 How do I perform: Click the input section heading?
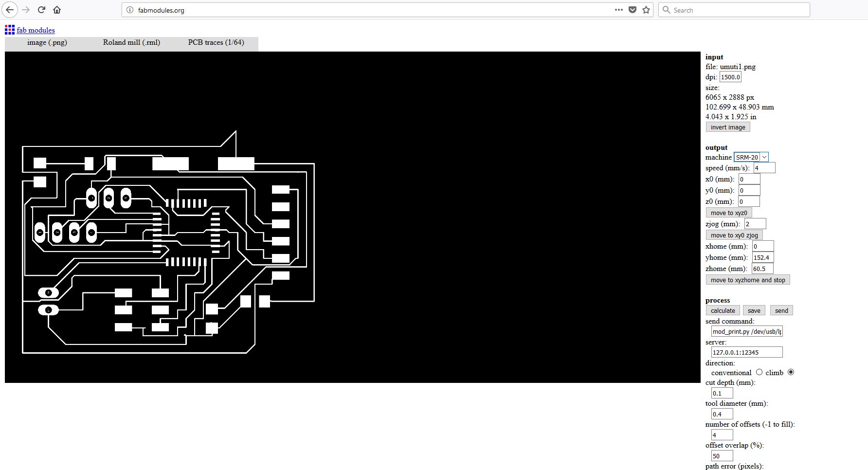(714, 57)
